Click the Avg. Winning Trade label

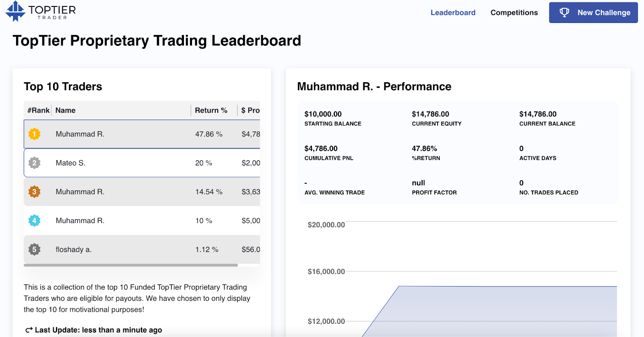pyautogui.click(x=334, y=192)
